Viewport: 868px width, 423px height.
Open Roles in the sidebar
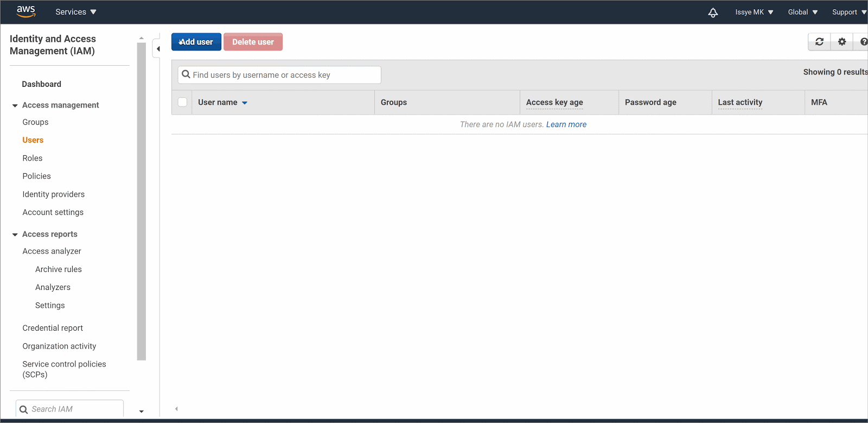point(32,158)
